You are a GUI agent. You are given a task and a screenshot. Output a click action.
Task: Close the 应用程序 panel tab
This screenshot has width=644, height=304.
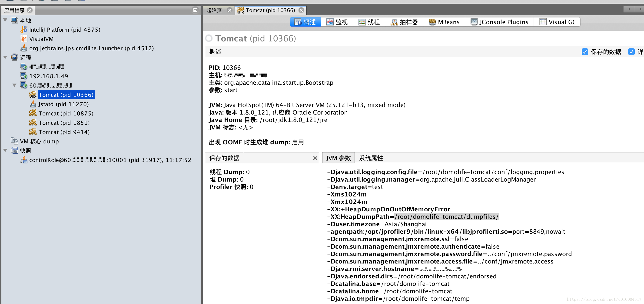coord(30,10)
